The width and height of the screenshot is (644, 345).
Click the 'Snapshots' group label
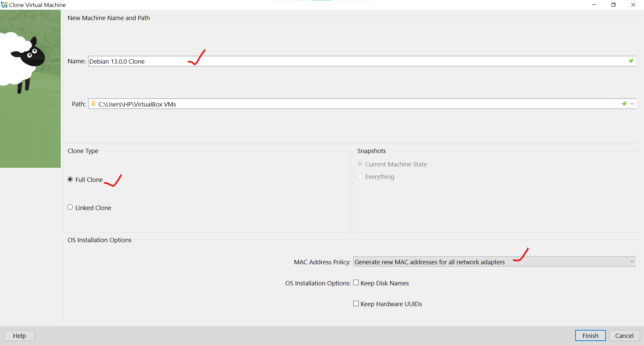(372, 151)
